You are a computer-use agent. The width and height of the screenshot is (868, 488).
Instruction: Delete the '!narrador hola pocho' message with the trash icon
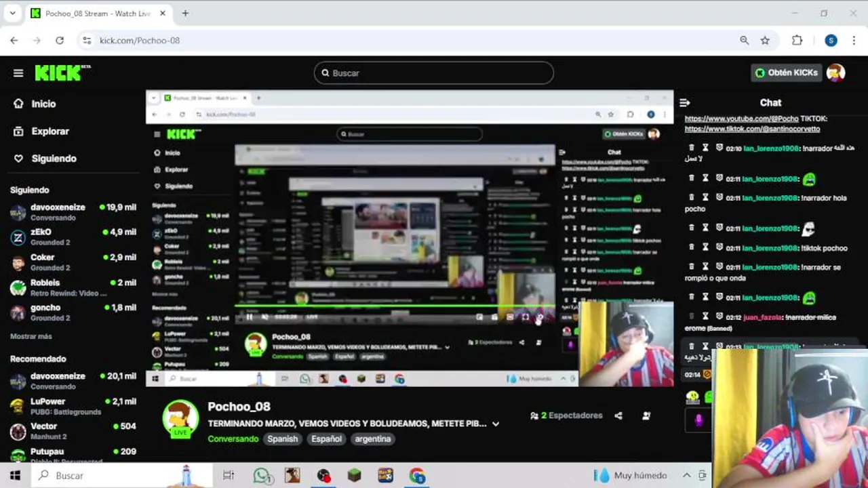coord(692,197)
